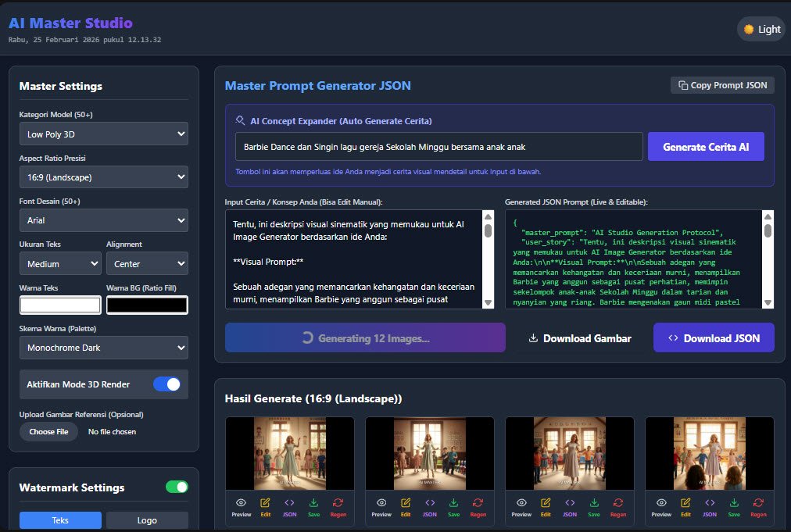791x532 pixels.
Task: View JSON of first generated image
Action: tap(289, 507)
